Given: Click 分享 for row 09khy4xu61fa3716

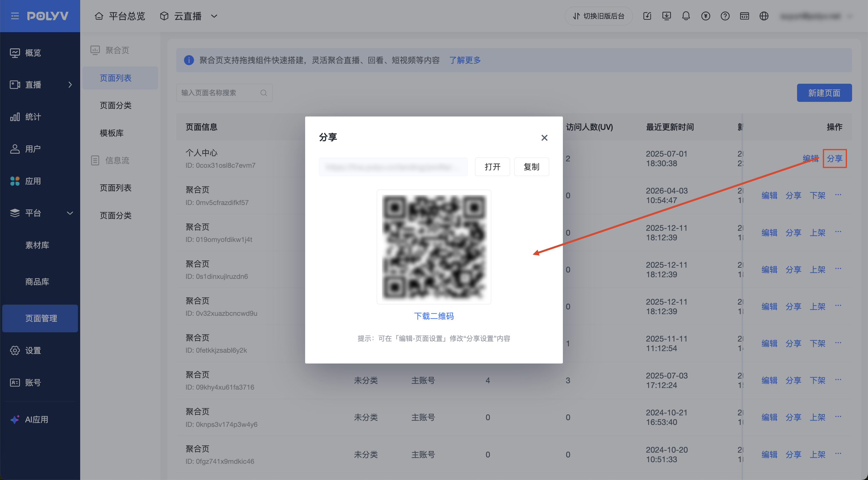Looking at the screenshot, I should click(x=794, y=381).
